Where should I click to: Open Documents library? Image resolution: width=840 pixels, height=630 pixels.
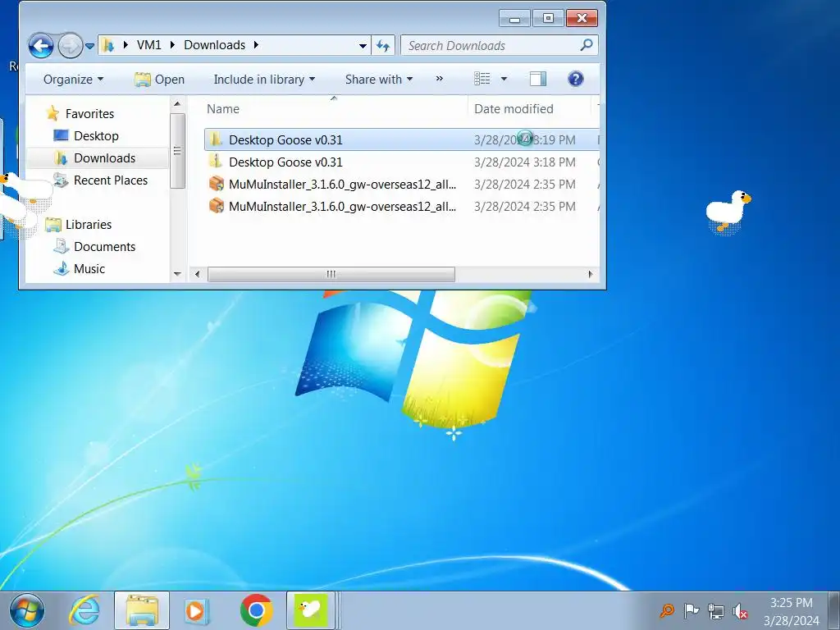104,247
